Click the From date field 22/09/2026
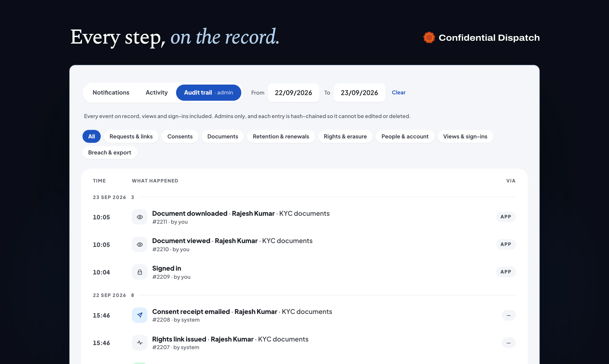This screenshot has height=364, width=609. 293,92
